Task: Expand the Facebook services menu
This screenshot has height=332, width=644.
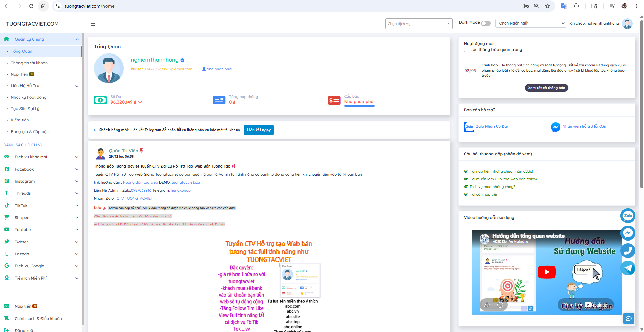Action: 77,169
